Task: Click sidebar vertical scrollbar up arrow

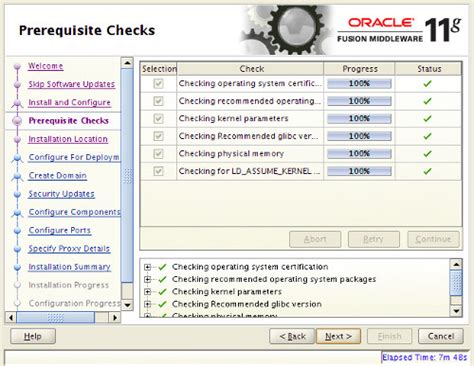Action: point(127,63)
